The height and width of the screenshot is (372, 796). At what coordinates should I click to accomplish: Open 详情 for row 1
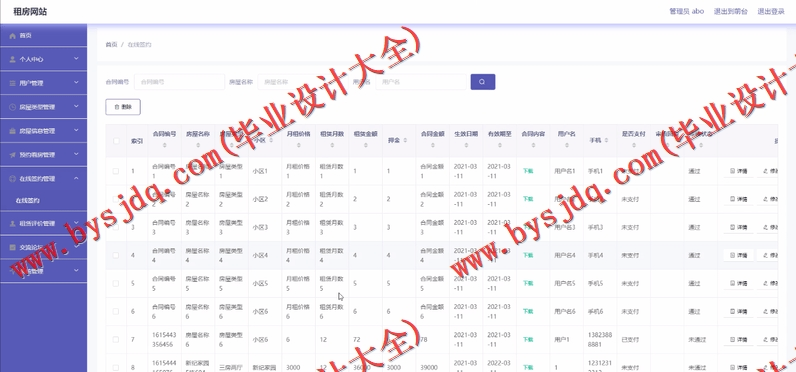(x=739, y=171)
